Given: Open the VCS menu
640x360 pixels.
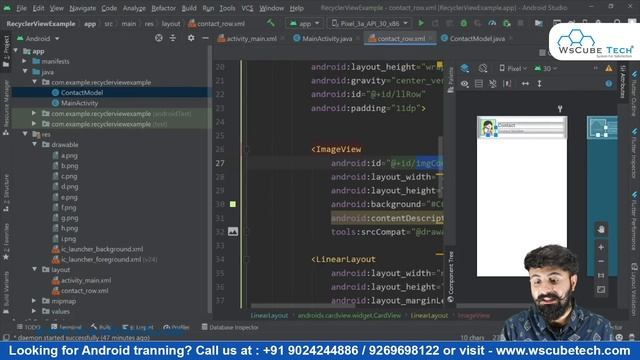Looking at the screenshot, I should 247,8.
